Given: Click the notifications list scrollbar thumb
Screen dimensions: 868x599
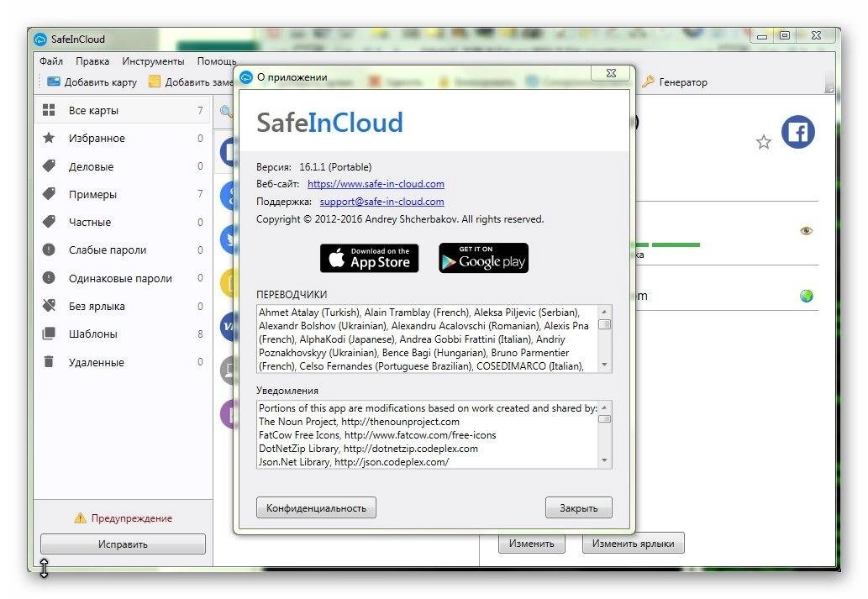Looking at the screenshot, I should 604,418.
